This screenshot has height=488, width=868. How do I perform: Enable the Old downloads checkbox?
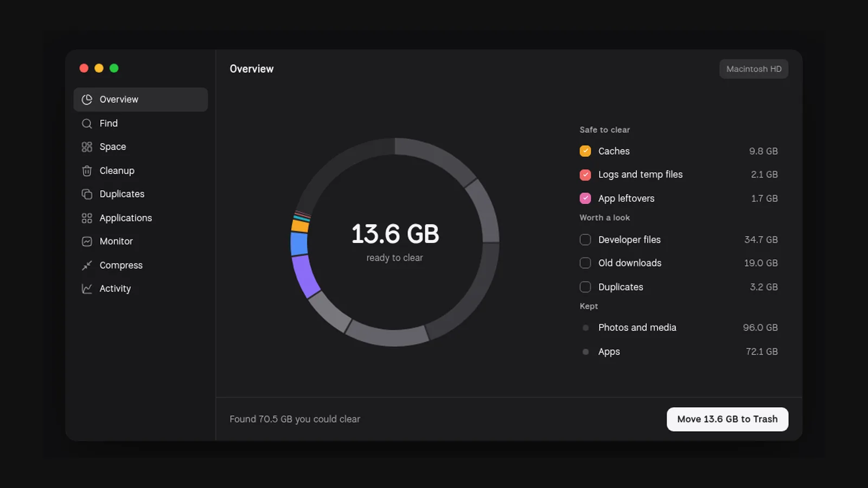pyautogui.click(x=585, y=263)
